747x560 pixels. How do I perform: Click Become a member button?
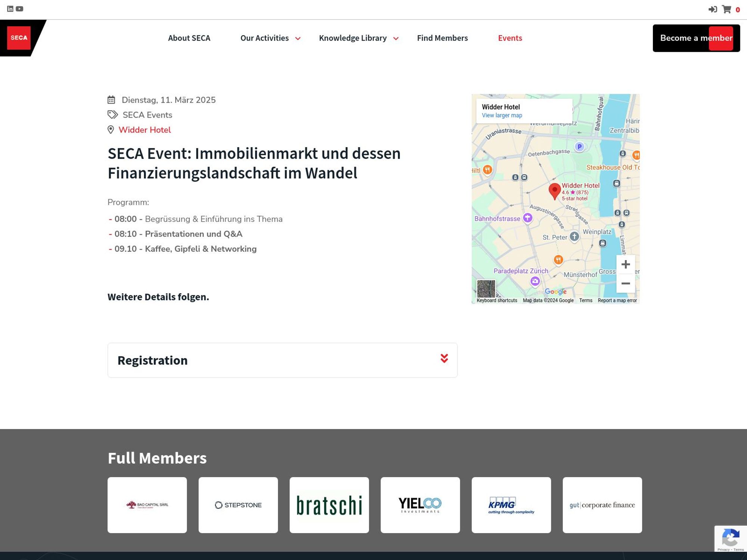point(696,38)
